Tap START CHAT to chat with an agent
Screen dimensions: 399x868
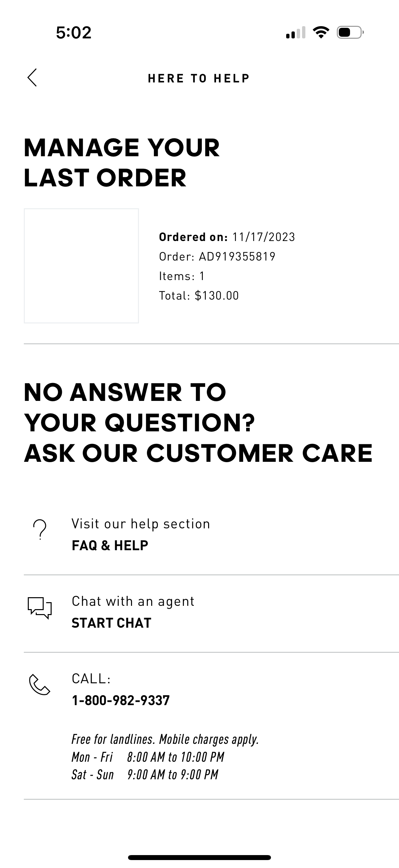(111, 623)
